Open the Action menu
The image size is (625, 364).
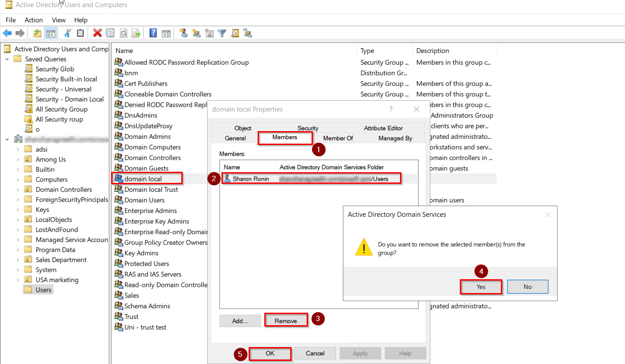33,20
